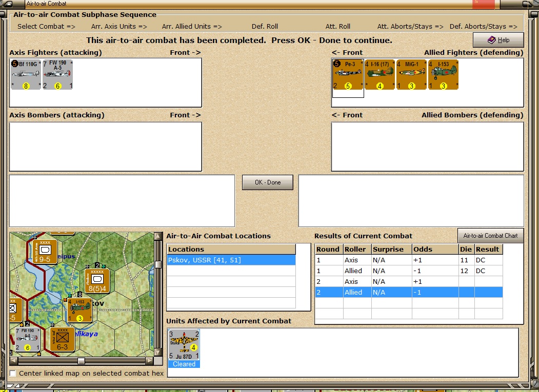Click die value 12 in results table
This screenshot has height=392, width=539.
click(464, 271)
